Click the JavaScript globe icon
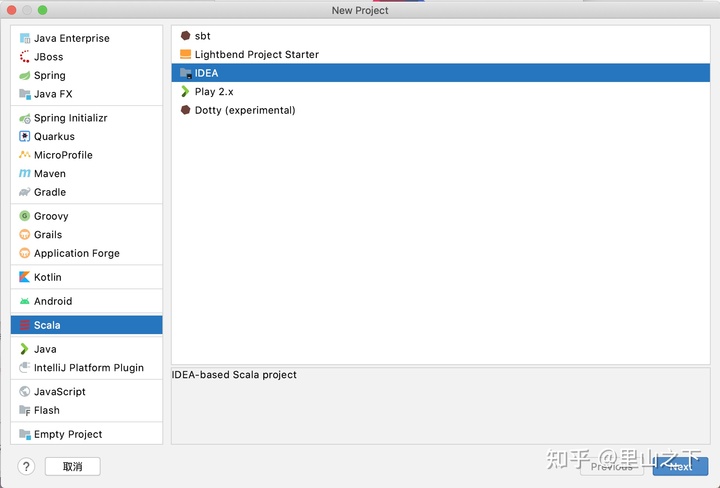Screen dimensions: 720x488 25,392
